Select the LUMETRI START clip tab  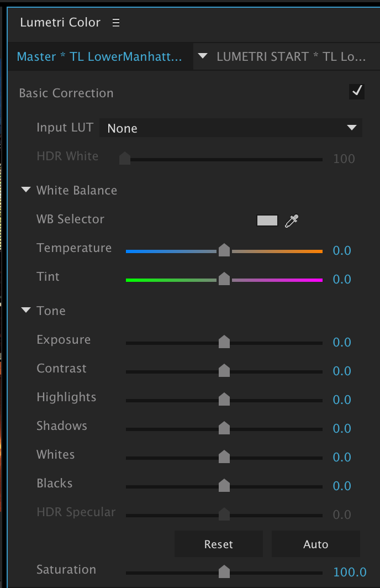click(291, 56)
